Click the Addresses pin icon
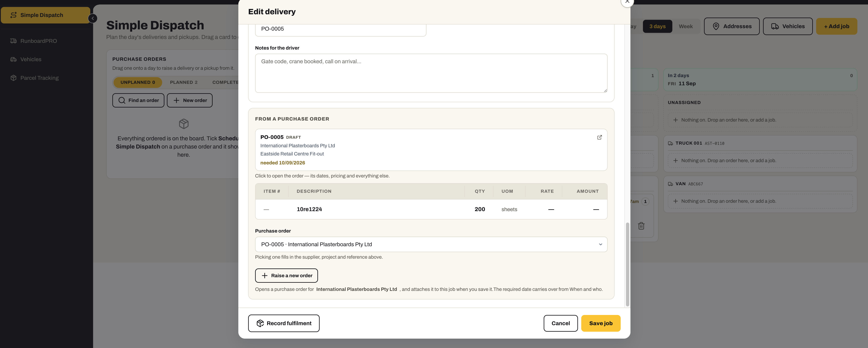868x348 pixels. [x=716, y=26]
